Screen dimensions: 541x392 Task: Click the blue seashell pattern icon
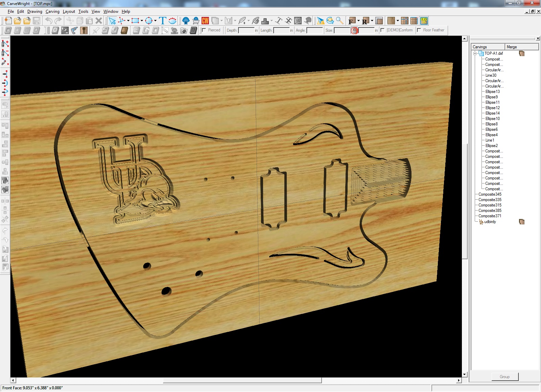(x=186, y=21)
